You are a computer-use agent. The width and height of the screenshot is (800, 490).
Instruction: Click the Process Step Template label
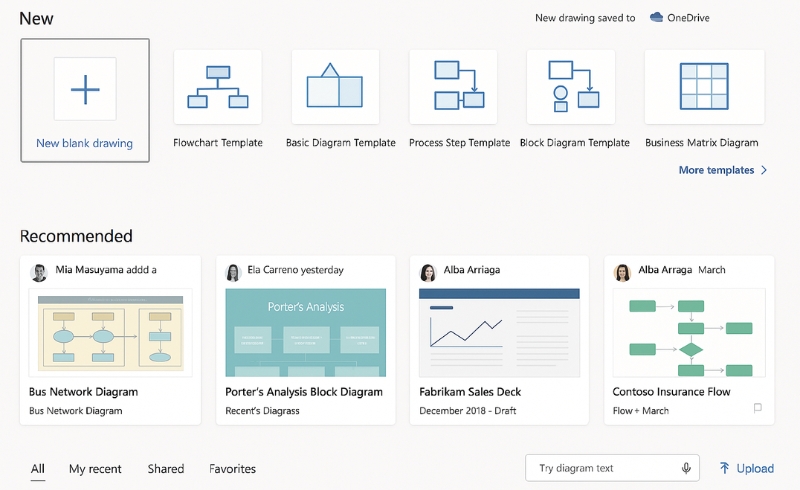459,143
